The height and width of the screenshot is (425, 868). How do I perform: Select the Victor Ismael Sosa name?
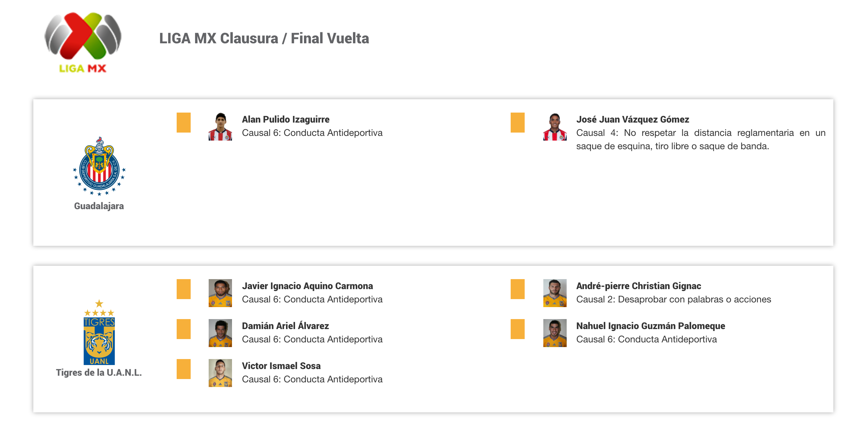281,366
